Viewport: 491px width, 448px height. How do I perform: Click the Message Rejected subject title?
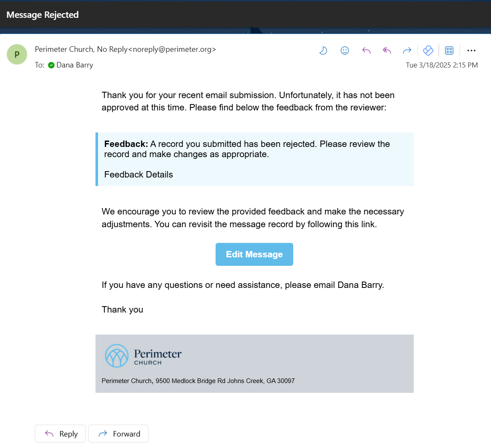point(42,15)
